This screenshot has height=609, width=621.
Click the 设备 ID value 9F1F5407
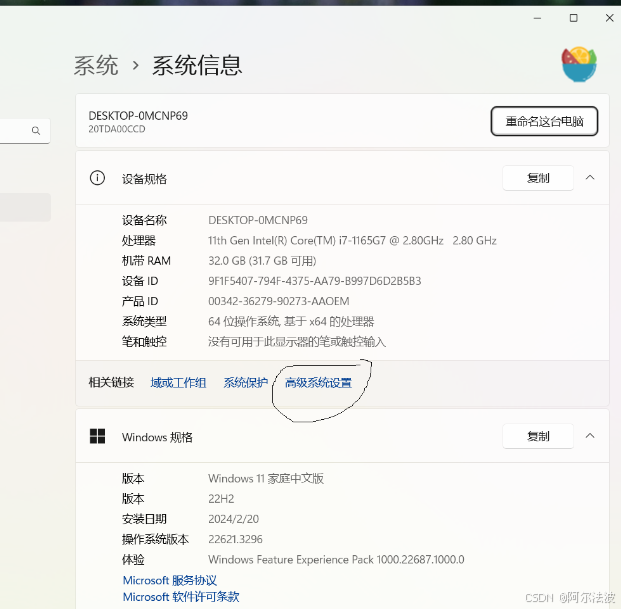click(x=314, y=281)
